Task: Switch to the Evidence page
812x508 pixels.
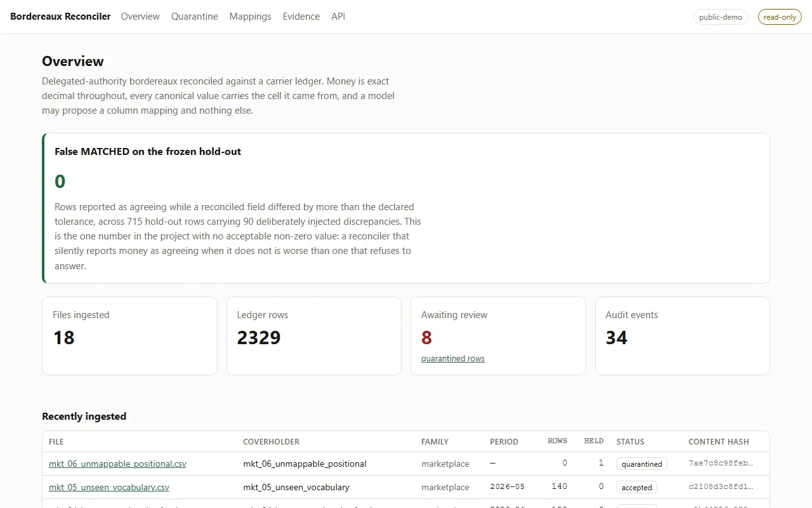Action: click(301, 17)
